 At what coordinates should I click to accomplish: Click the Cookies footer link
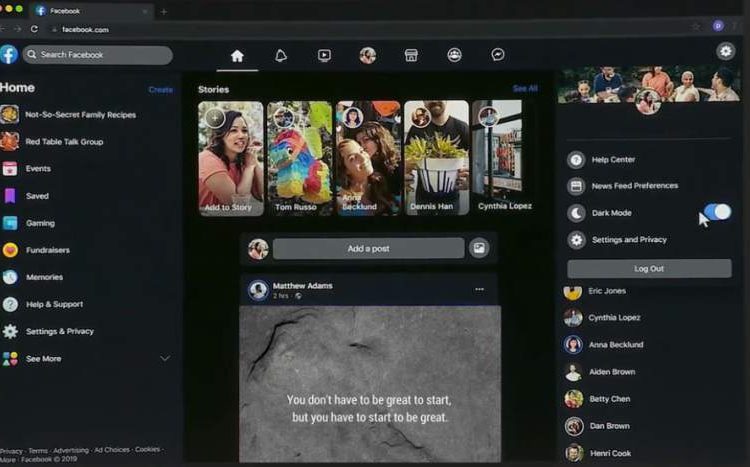click(x=147, y=449)
